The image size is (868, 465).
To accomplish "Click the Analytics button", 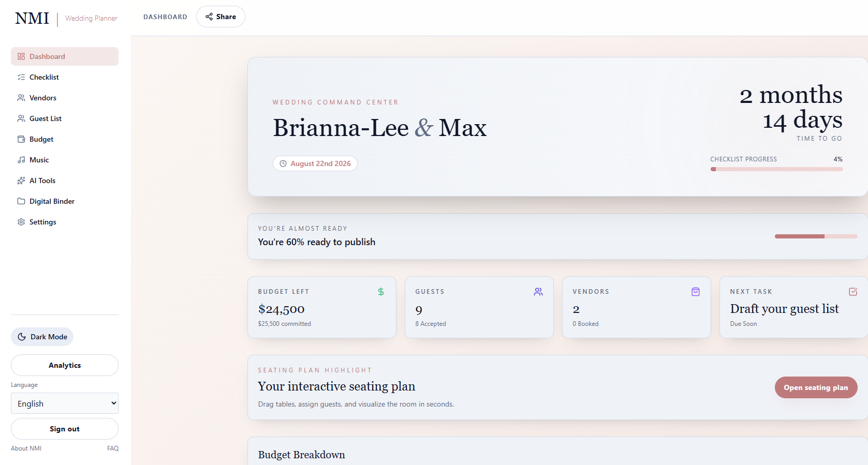I will pos(65,365).
